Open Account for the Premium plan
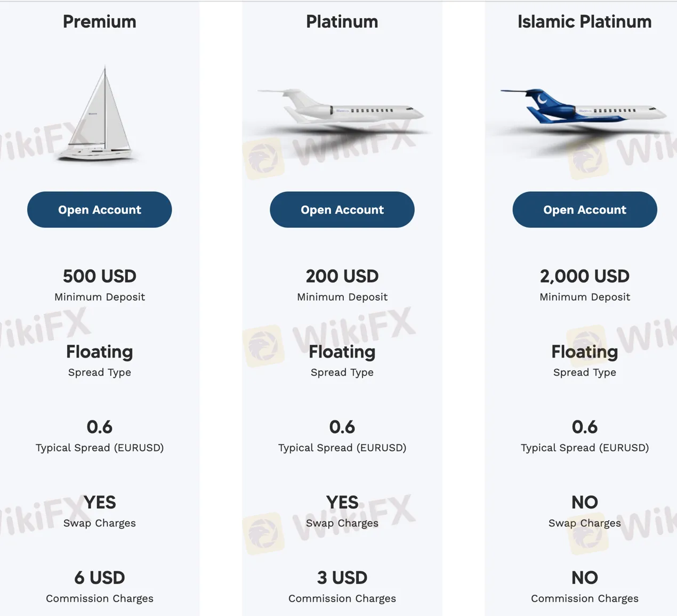The height and width of the screenshot is (616, 677). 100,209
